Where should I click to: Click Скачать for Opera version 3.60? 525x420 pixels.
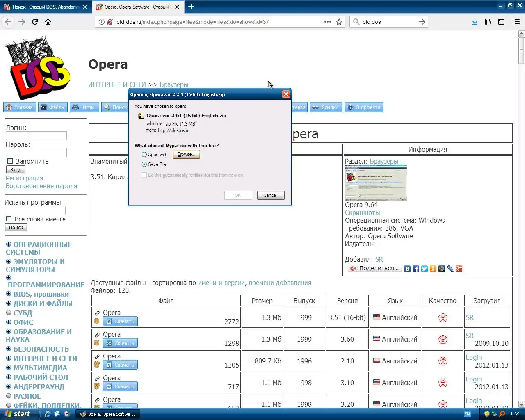click(120, 343)
